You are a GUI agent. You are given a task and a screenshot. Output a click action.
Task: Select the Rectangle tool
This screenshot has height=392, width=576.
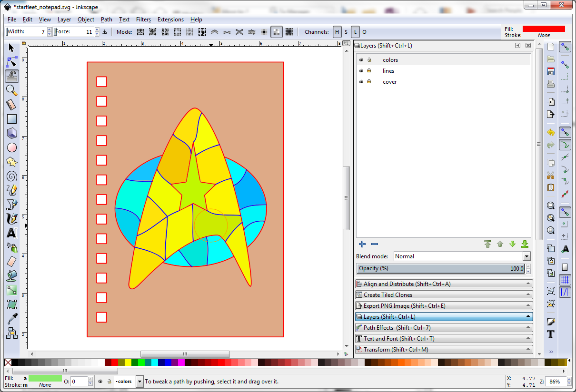(12, 119)
